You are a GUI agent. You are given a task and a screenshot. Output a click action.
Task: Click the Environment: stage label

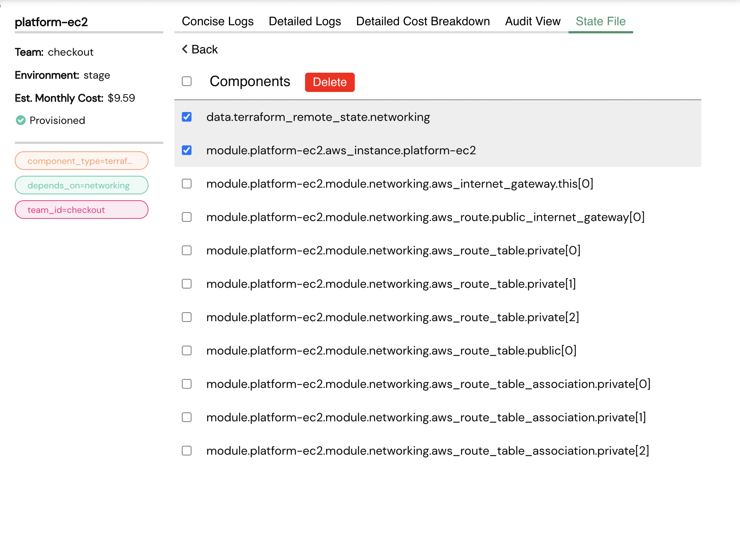click(62, 75)
